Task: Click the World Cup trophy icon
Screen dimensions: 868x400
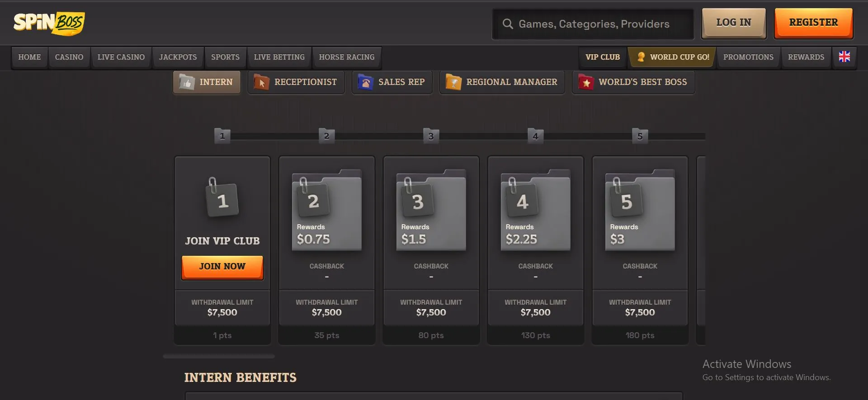Action: (641, 57)
